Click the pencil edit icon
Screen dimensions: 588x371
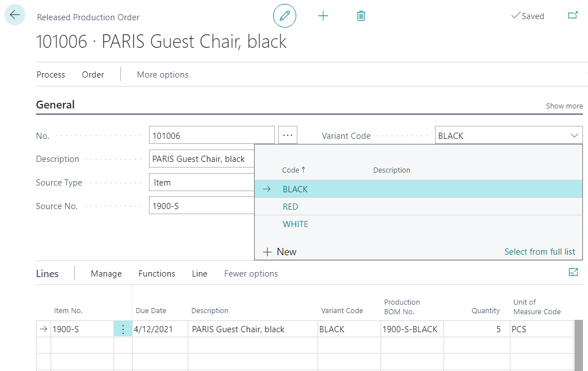(284, 16)
